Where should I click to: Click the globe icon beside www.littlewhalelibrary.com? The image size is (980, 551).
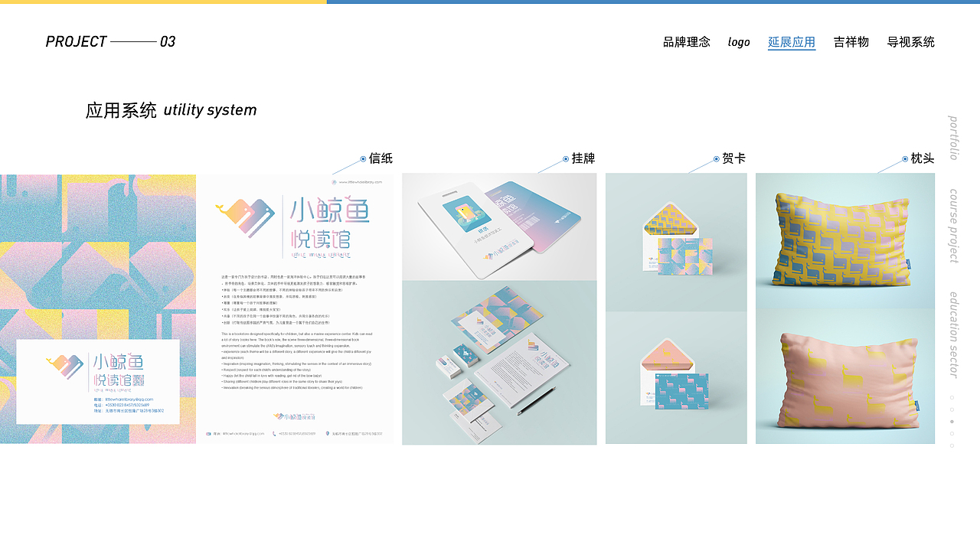[334, 182]
